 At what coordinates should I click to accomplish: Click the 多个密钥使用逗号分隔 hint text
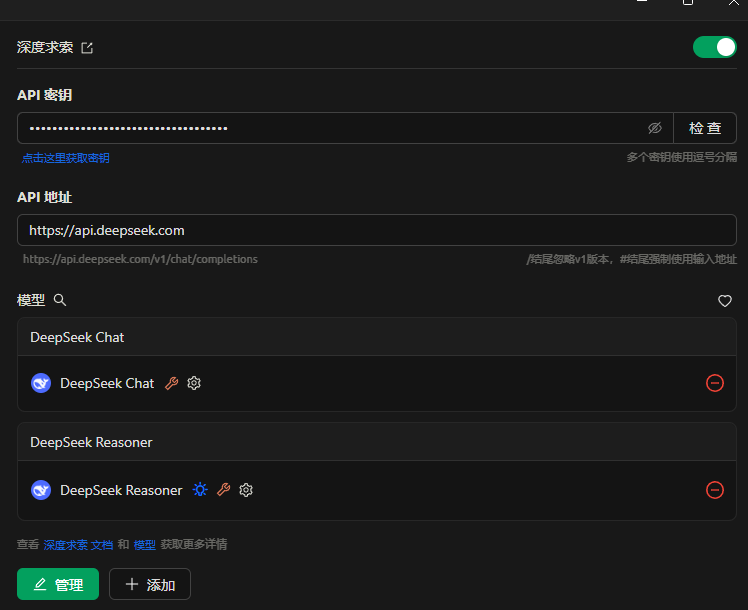(x=681, y=157)
